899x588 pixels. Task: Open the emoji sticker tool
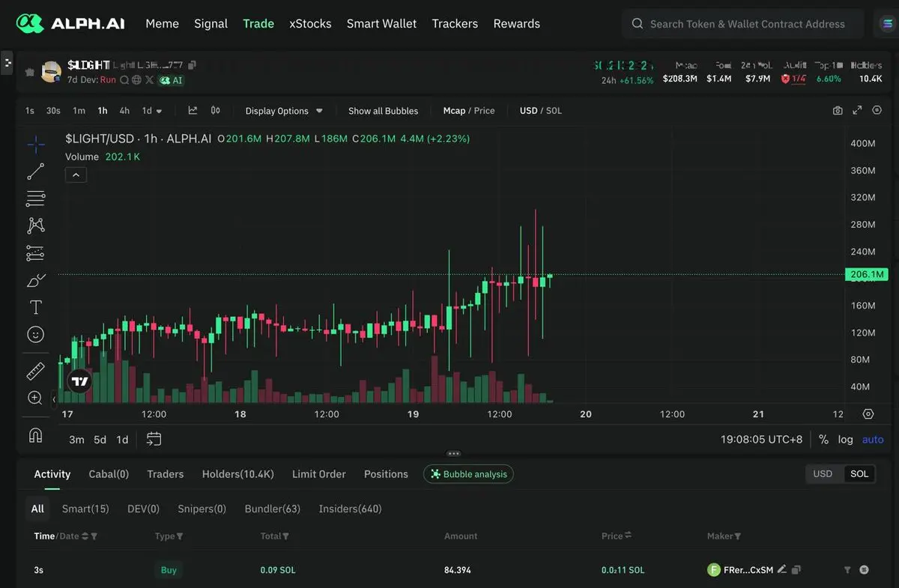(x=35, y=334)
